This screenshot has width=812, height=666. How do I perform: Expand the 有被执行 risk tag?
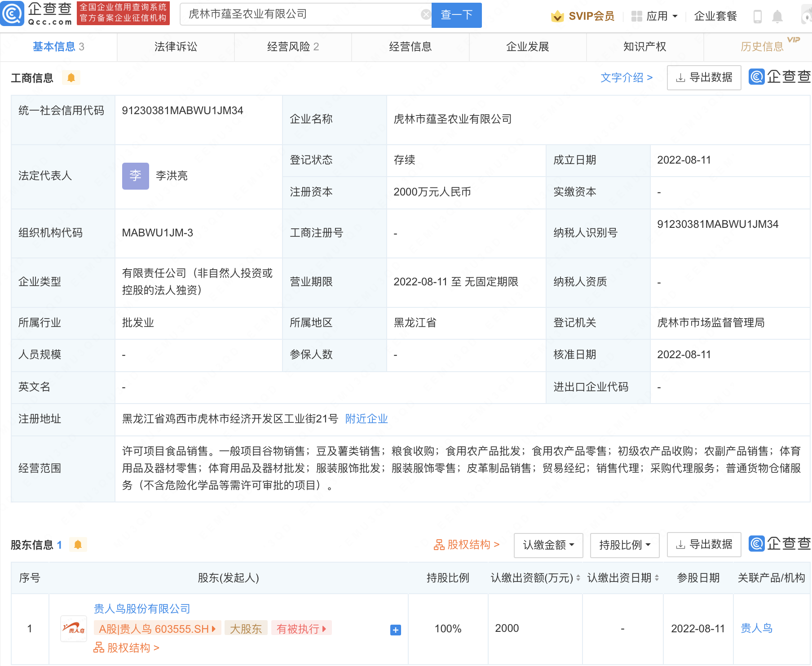pyautogui.click(x=301, y=629)
